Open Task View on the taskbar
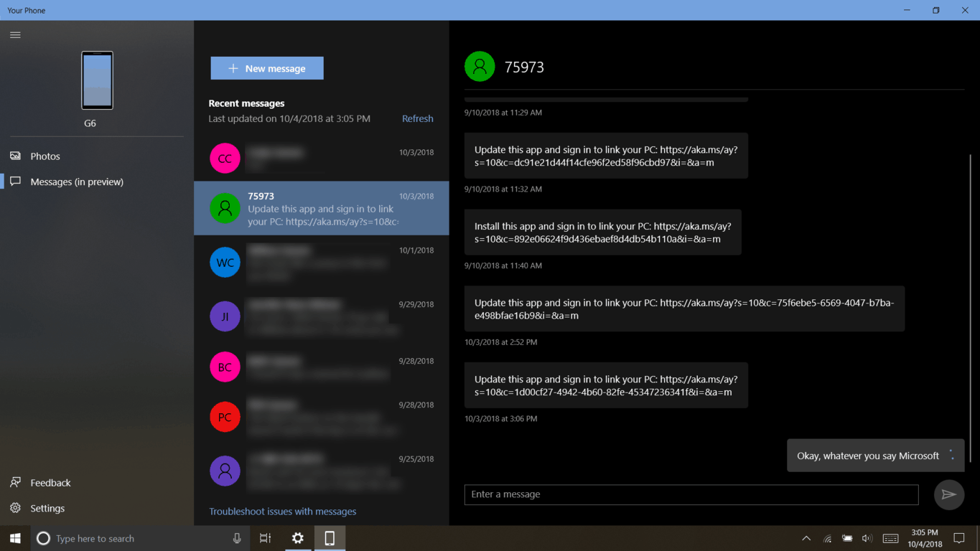980x551 pixels. click(x=265, y=538)
